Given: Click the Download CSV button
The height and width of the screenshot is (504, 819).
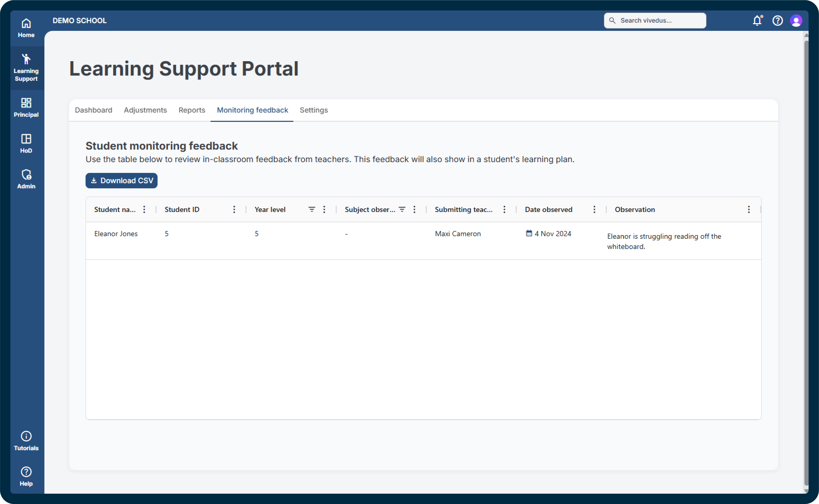Looking at the screenshot, I should (x=121, y=180).
